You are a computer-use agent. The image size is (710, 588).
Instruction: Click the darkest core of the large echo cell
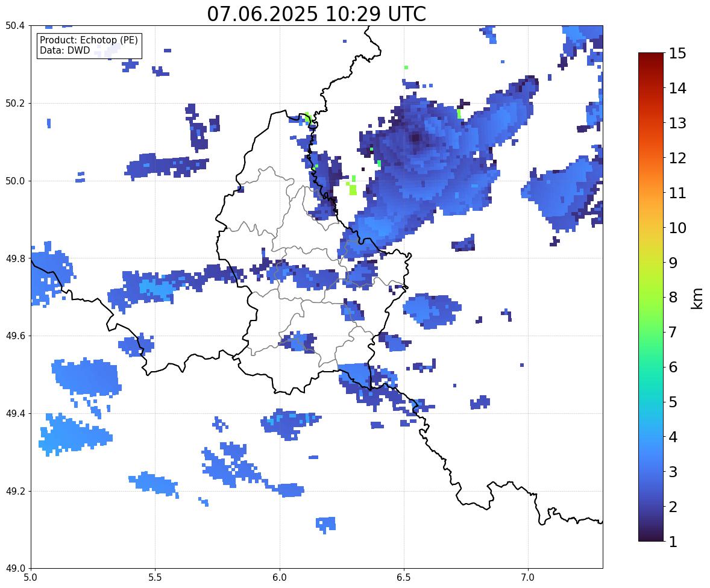415,137
